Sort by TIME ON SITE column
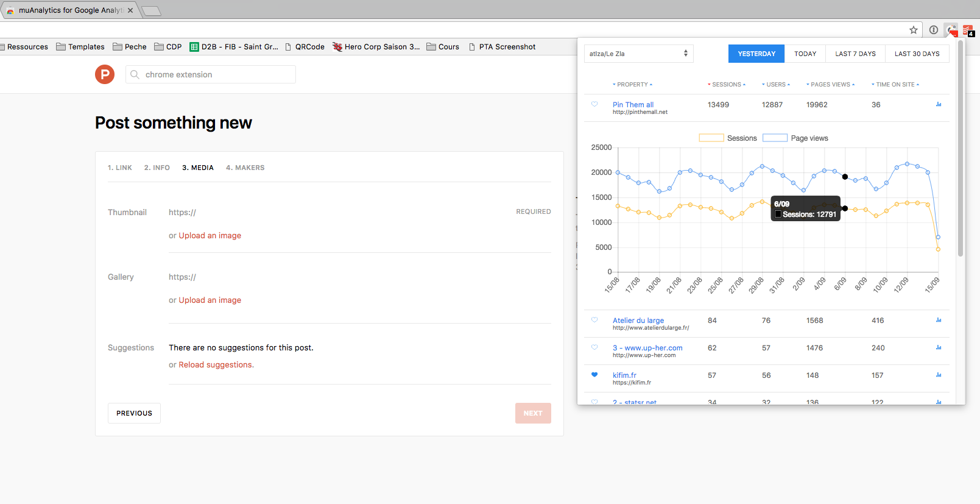This screenshot has height=504, width=980. 895,85
